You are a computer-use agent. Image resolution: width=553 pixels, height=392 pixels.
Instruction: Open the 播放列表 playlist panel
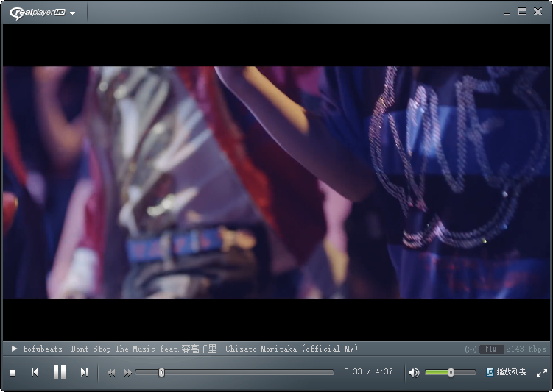[506, 372]
